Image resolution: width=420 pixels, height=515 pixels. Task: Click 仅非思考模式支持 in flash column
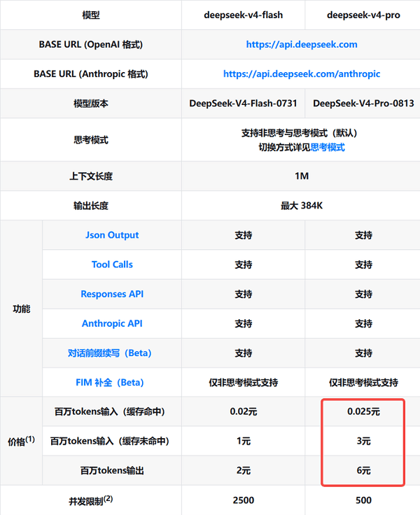coord(243,382)
